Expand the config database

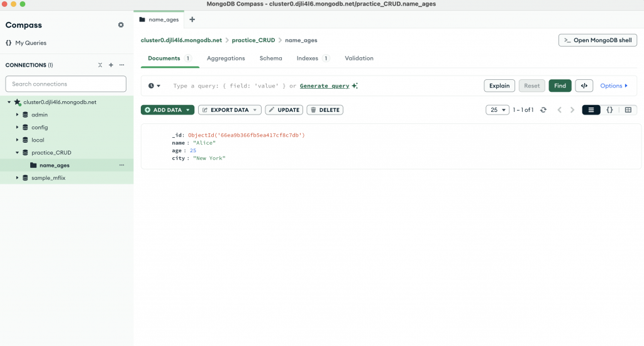(x=17, y=127)
